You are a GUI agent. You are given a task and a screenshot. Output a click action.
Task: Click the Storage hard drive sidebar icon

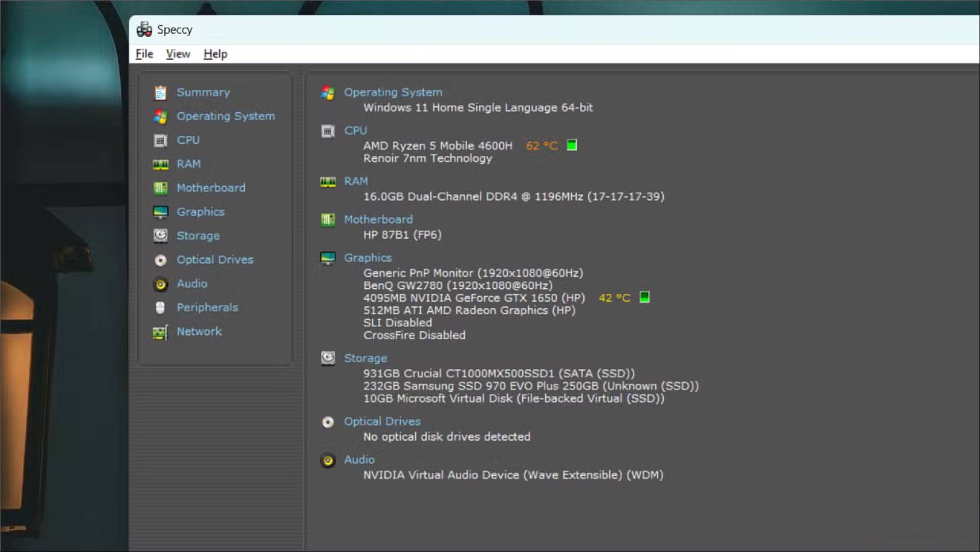[x=161, y=236]
